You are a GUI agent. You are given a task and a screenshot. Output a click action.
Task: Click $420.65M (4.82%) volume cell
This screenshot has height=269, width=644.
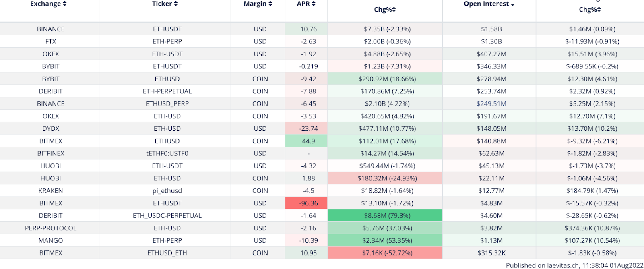tap(385, 116)
